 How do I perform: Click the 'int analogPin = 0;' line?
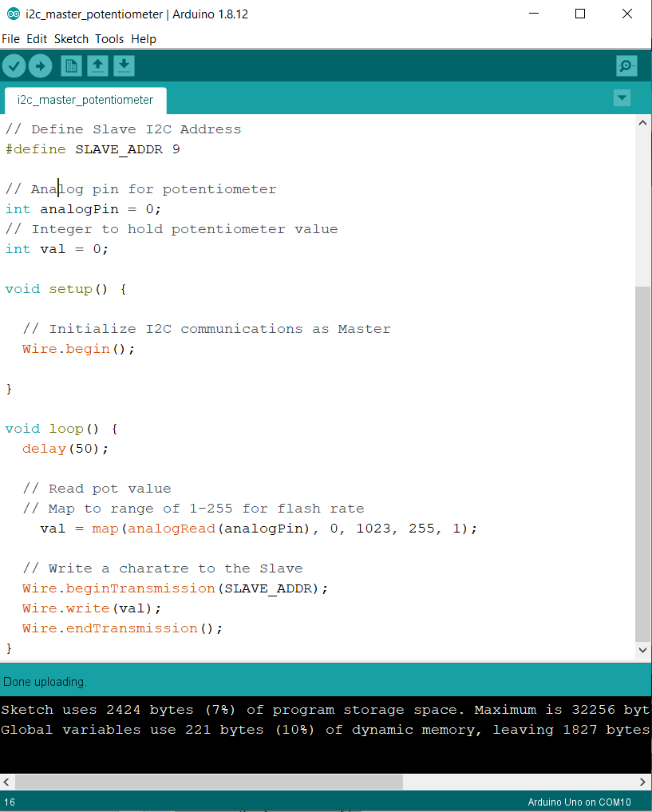click(x=83, y=209)
